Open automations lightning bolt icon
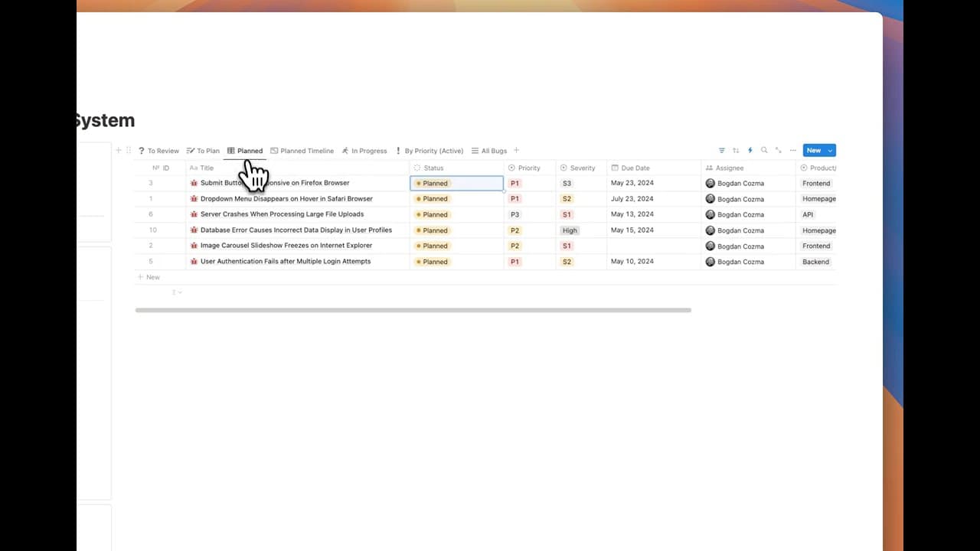This screenshot has height=551, width=980. coord(750,151)
